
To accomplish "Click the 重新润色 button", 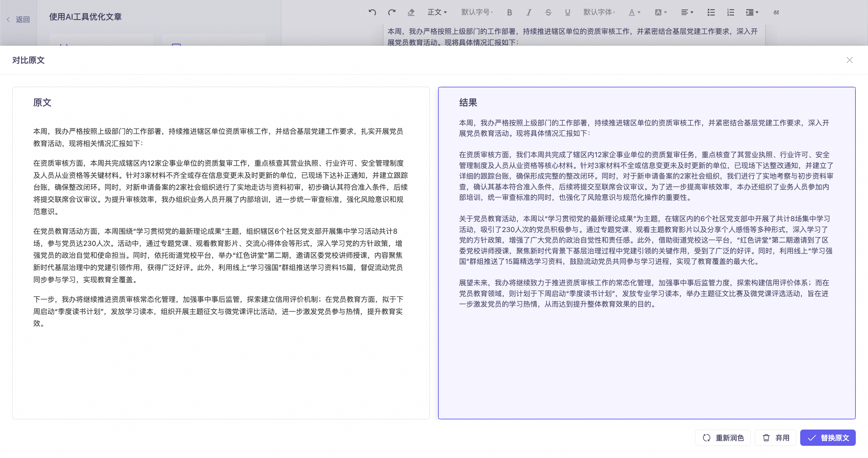I will click(x=723, y=438).
